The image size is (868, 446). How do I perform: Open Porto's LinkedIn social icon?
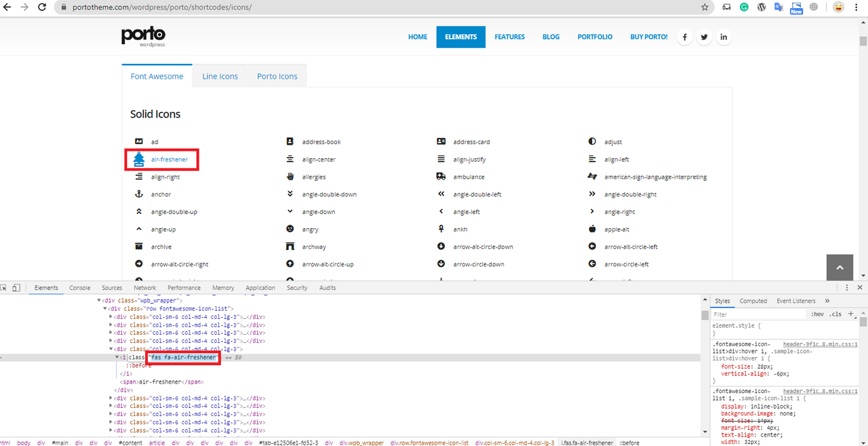(724, 37)
